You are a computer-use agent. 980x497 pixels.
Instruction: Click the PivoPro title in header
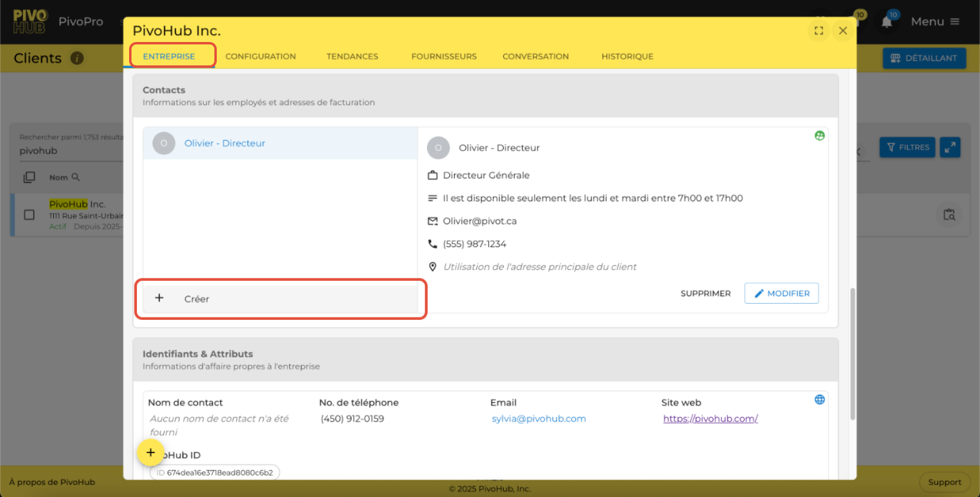click(81, 22)
